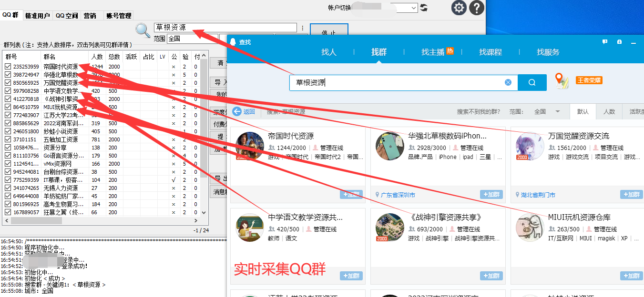Click 加群 button on 万国觉醒资源交流 card

tap(632, 194)
